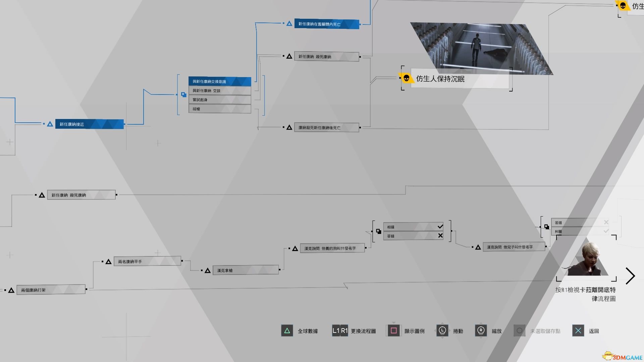
Task: Click the left stick icon for 捲動
Action: (x=442, y=331)
